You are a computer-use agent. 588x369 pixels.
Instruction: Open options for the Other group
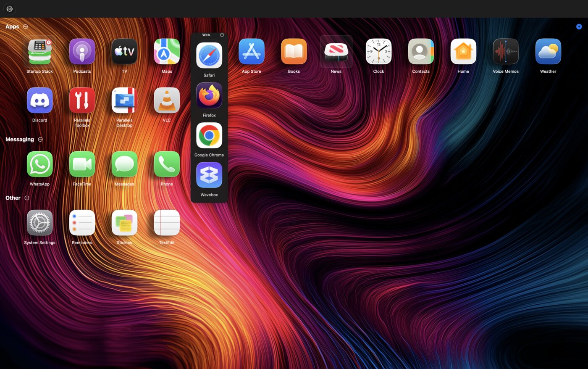tap(27, 198)
